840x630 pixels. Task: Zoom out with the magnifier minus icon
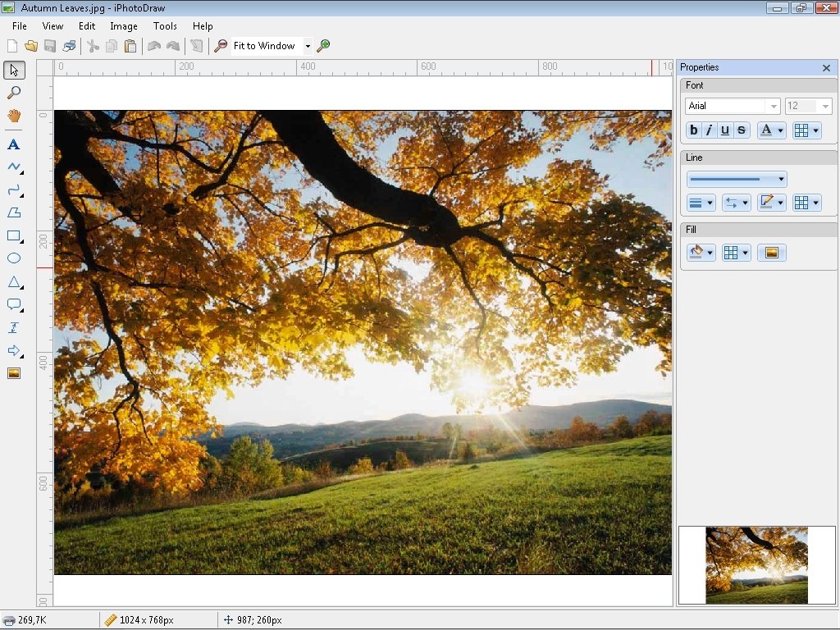[x=220, y=46]
